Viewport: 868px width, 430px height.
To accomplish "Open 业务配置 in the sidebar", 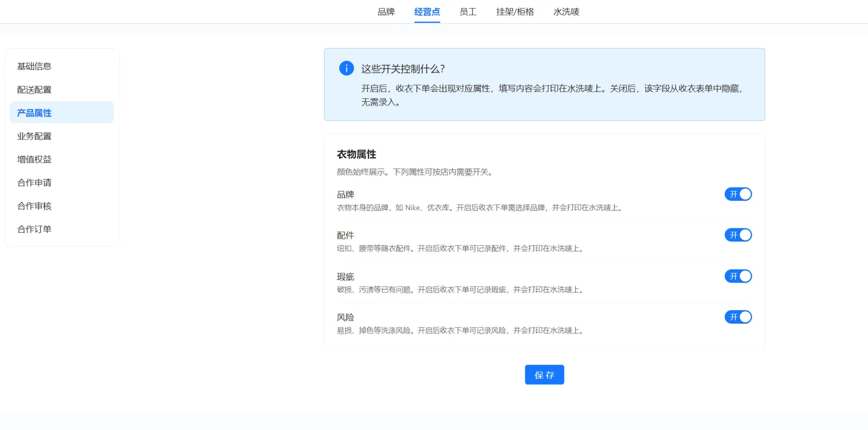I will click(62, 136).
